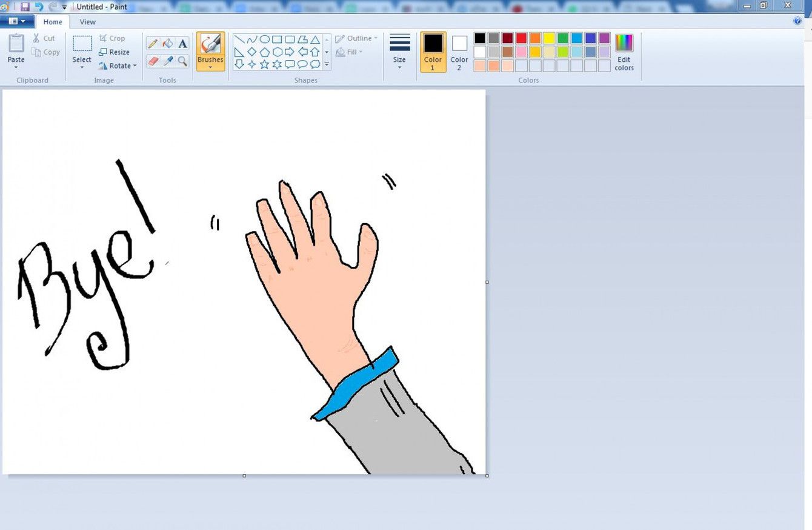Select the Pencil tool

(x=153, y=44)
